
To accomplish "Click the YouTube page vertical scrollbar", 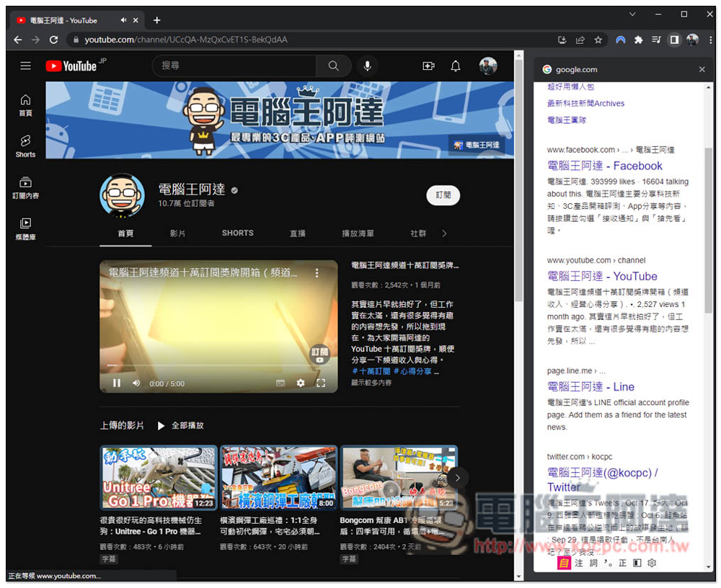I will (x=518, y=182).
